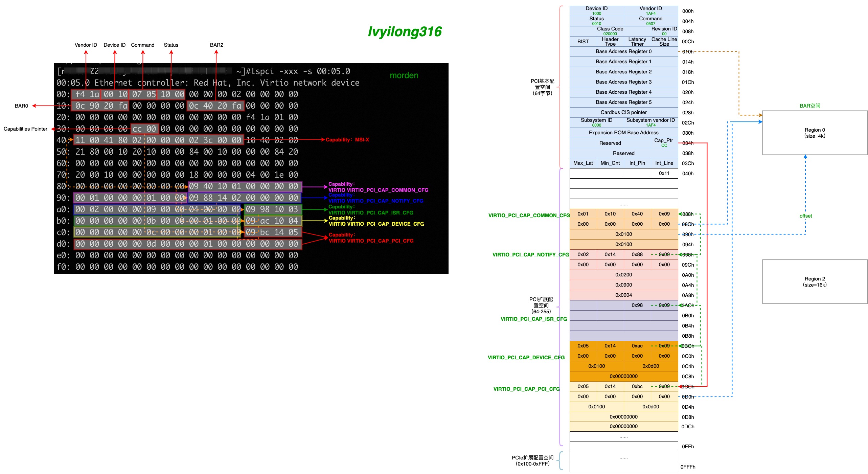
Task: Click the 'Region 2 (size=16k)' box
Action: tap(815, 282)
